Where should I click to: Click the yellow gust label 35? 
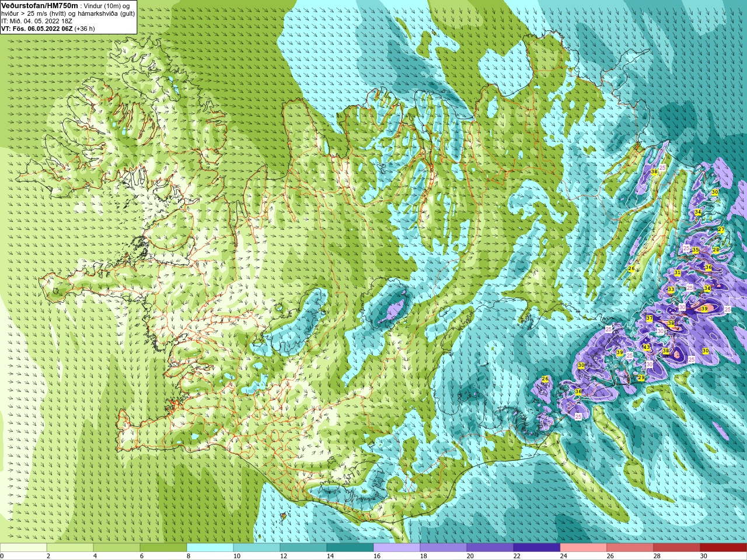coord(696,250)
